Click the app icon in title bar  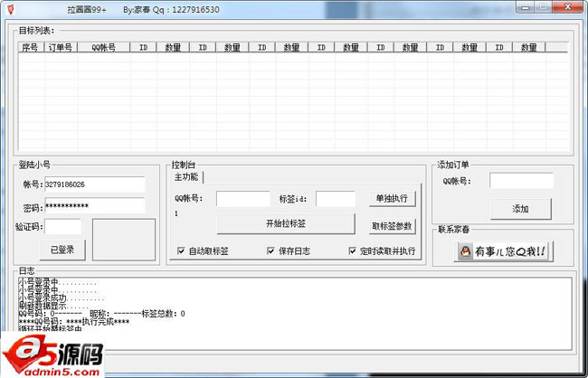(10, 9)
